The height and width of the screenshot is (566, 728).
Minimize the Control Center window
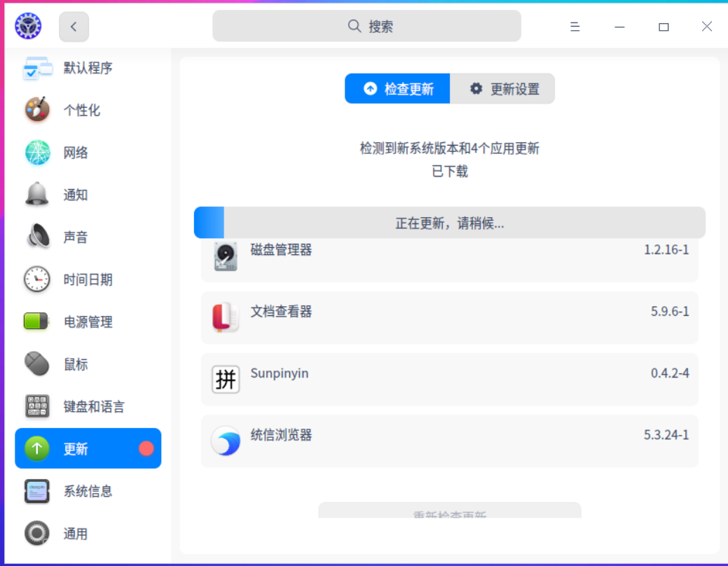pyautogui.click(x=619, y=27)
